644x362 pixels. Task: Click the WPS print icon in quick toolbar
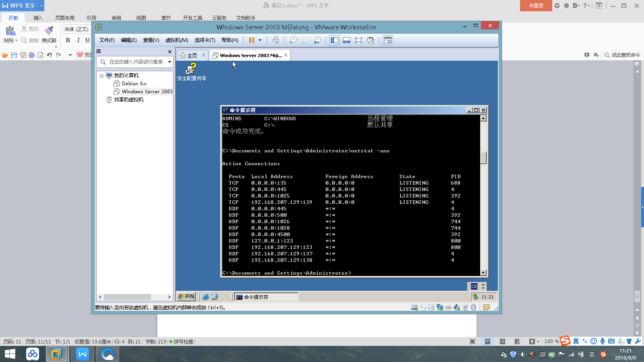coord(32,55)
